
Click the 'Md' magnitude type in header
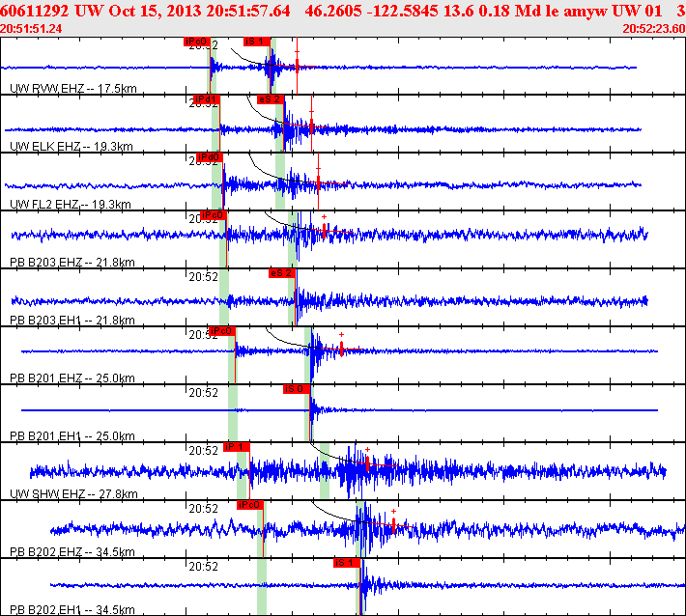click(525, 11)
